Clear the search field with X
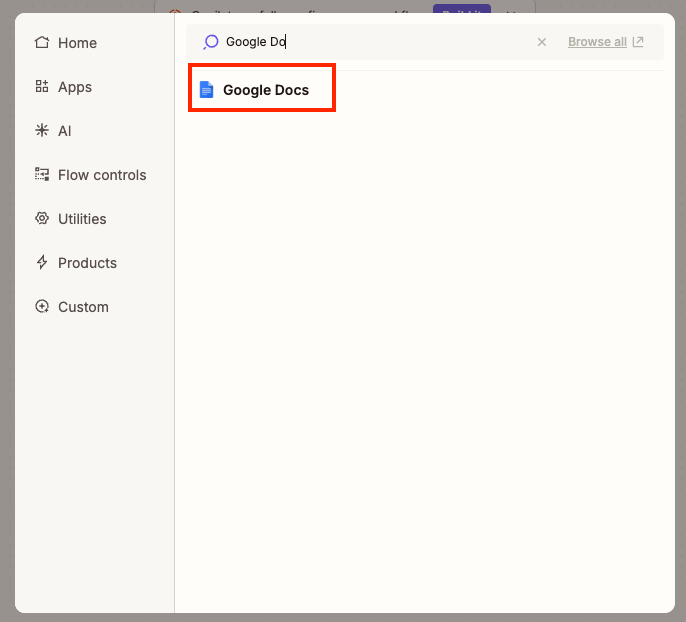 pos(542,42)
